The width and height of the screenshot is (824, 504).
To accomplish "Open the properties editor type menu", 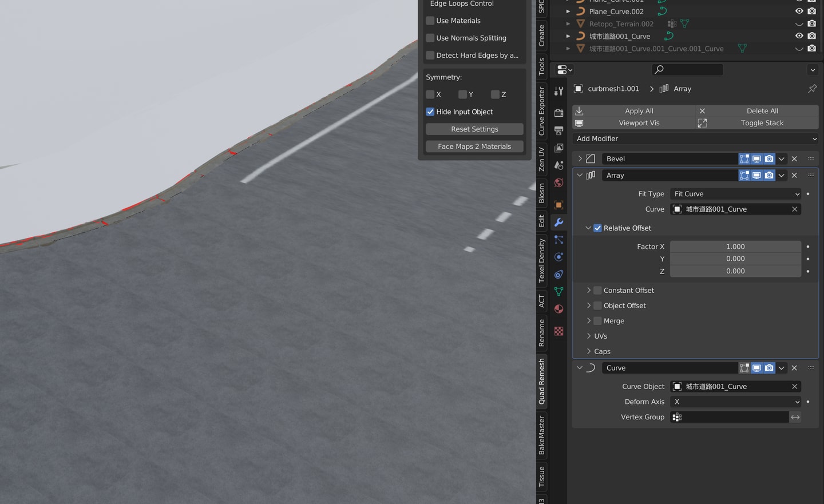I will (x=564, y=70).
